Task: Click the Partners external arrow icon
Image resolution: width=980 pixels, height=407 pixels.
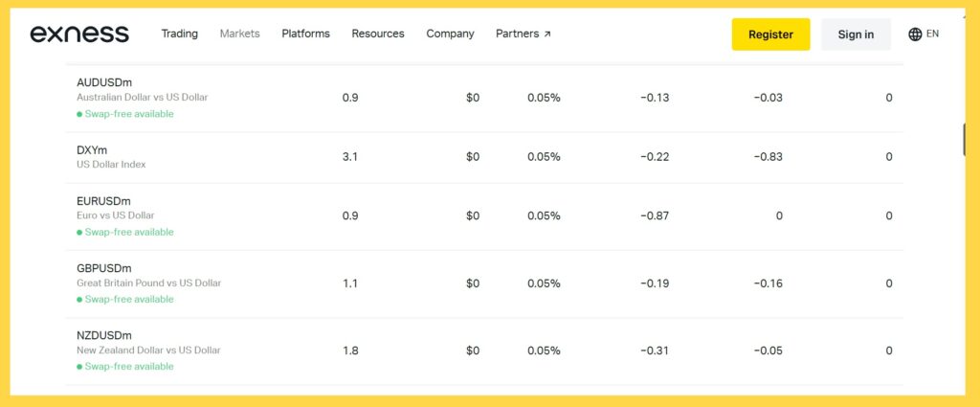Action: point(547,34)
